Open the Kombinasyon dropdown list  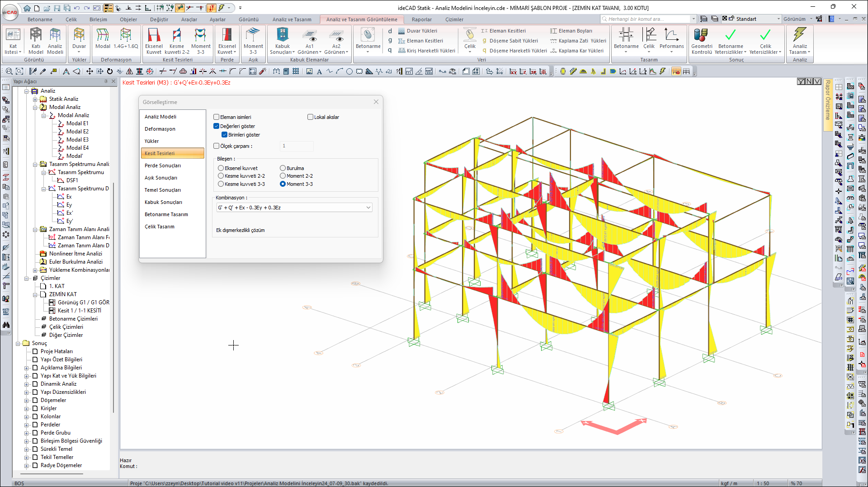368,208
